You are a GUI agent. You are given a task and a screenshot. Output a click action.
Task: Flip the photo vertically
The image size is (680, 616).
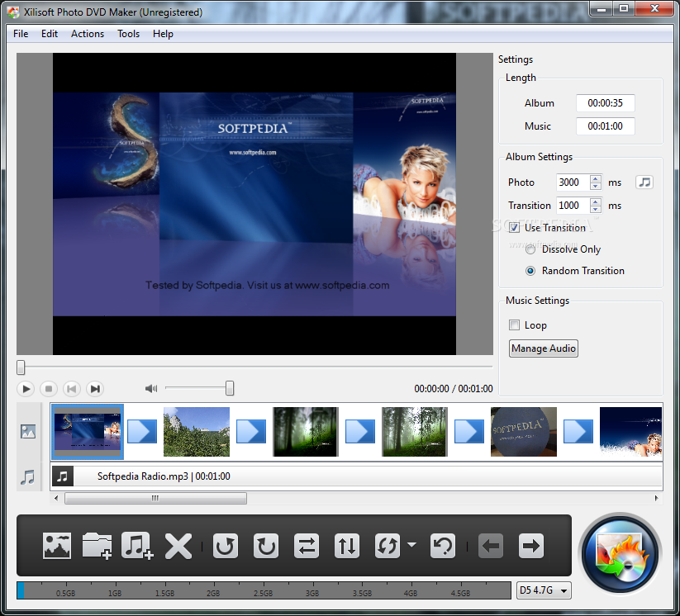click(347, 546)
